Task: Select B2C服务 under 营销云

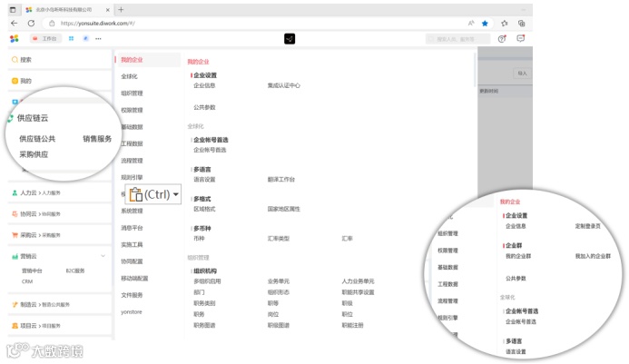Action: 75,271
